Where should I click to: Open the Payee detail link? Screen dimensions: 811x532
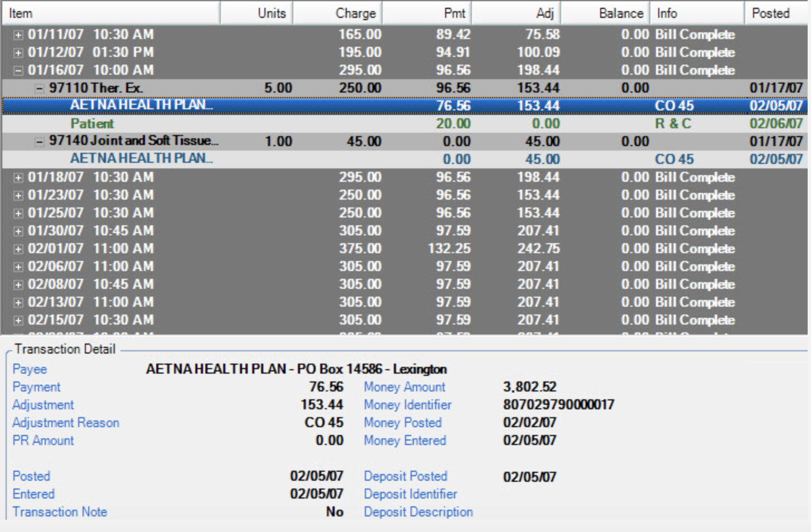(30, 369)
